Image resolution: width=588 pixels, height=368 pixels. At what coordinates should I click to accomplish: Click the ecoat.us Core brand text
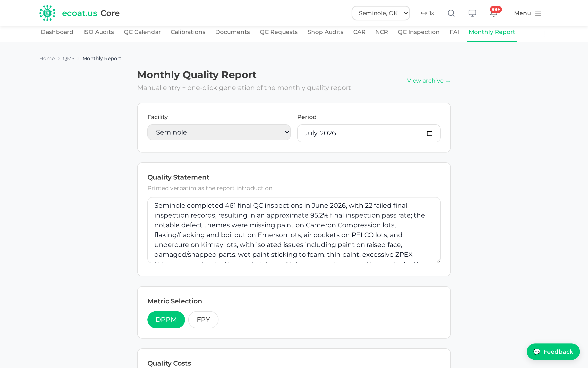(91, 13)
